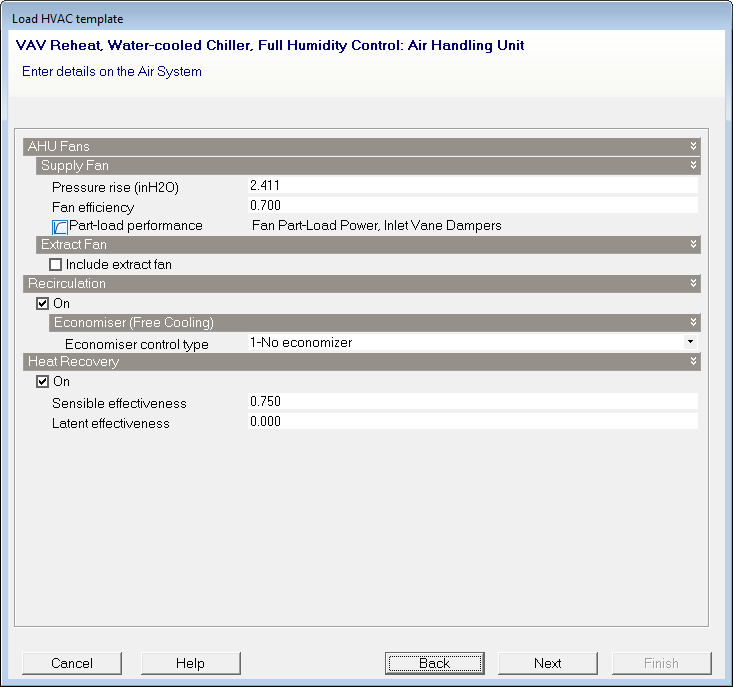Collapse the AHU Fans section

(x=692, y=147)
